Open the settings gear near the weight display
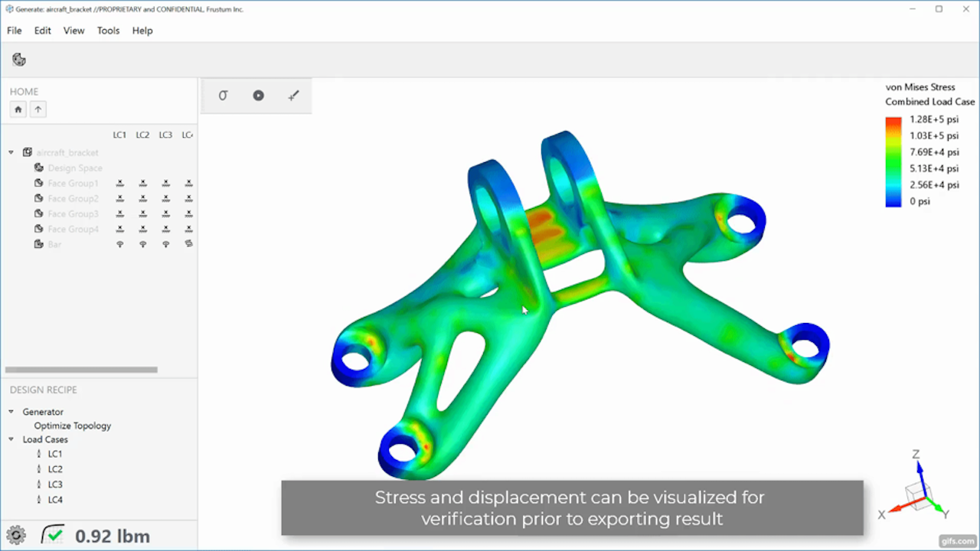 [x=16, y=535]
